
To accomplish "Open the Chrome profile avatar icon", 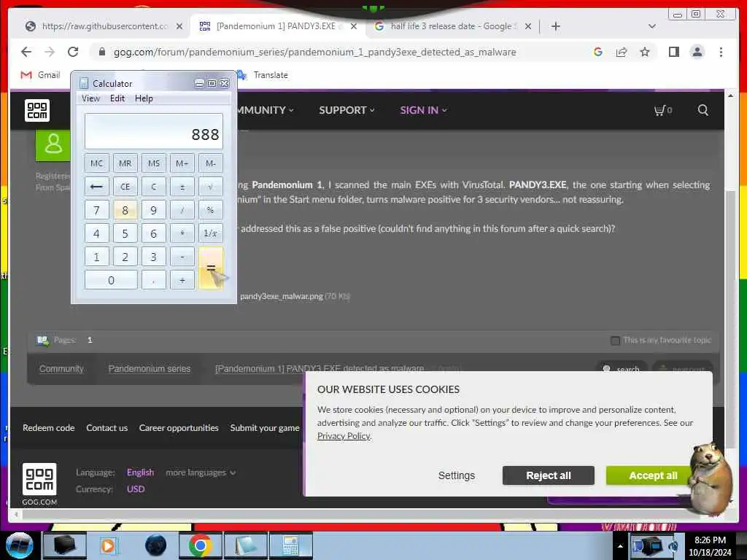I will click(x=697, y=52).
